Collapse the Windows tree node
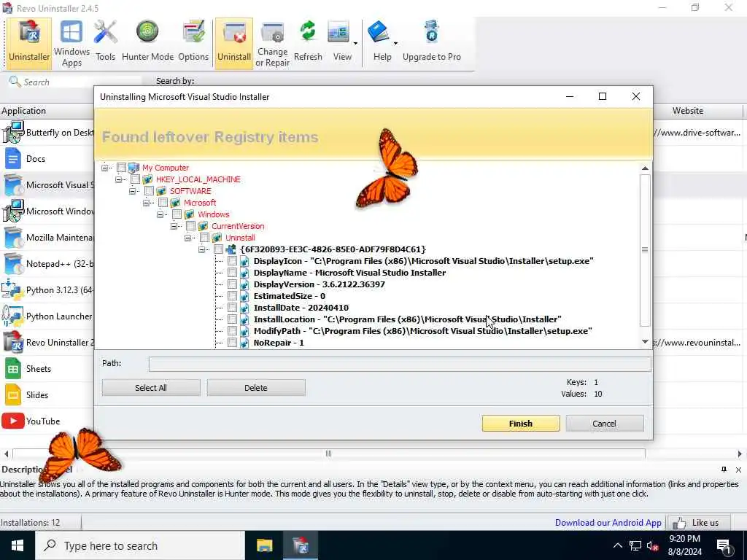The height and width of the screenshot is (560, 747). tap(160, 214)
